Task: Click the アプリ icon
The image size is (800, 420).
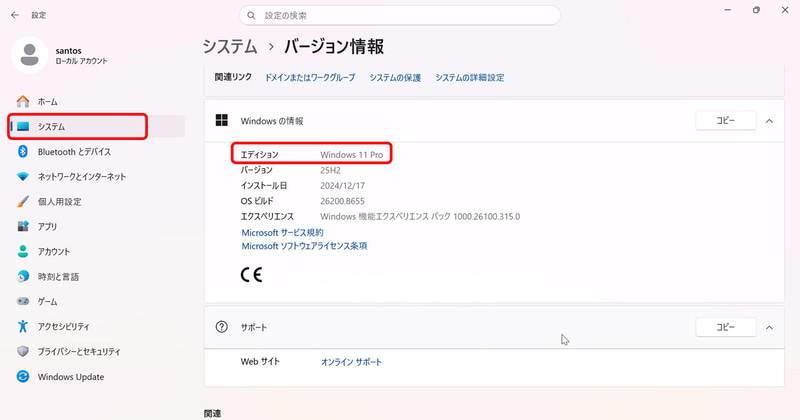Action: pos(23,227)
